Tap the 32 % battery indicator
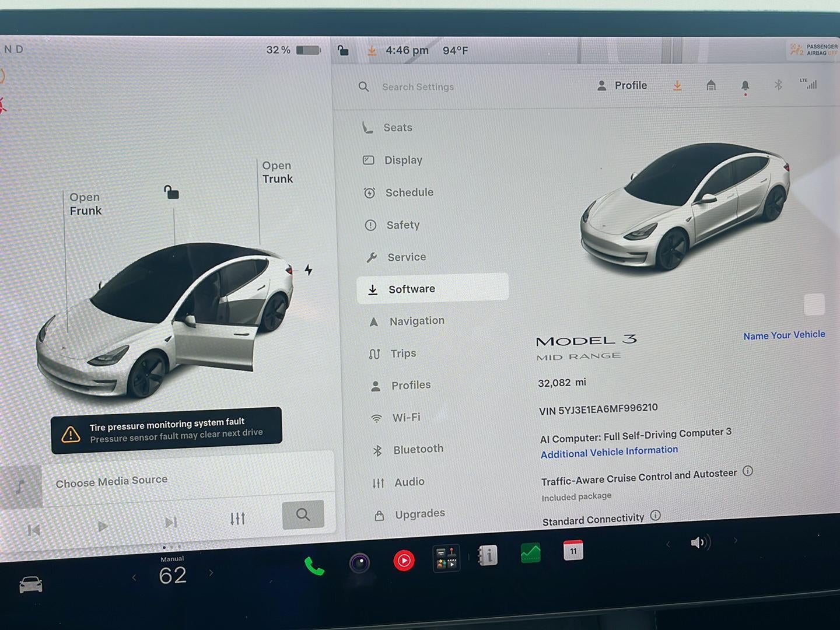840x630 pixels. coord(293,50)
